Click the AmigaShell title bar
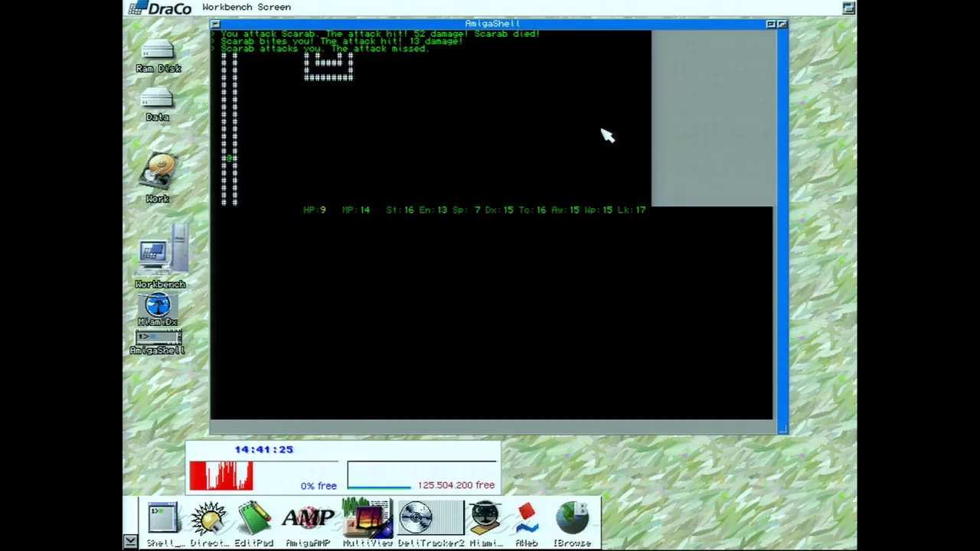980x551 pixels. click(x=493, y=24)
